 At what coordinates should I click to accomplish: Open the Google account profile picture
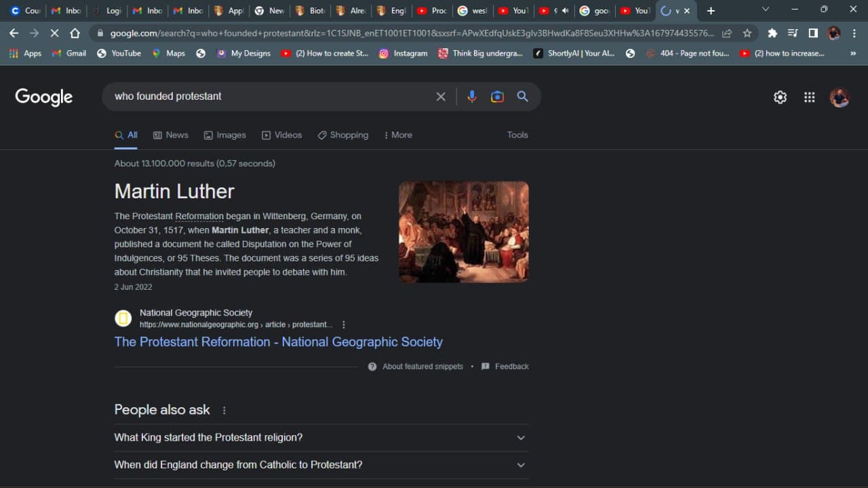point(840,97)
